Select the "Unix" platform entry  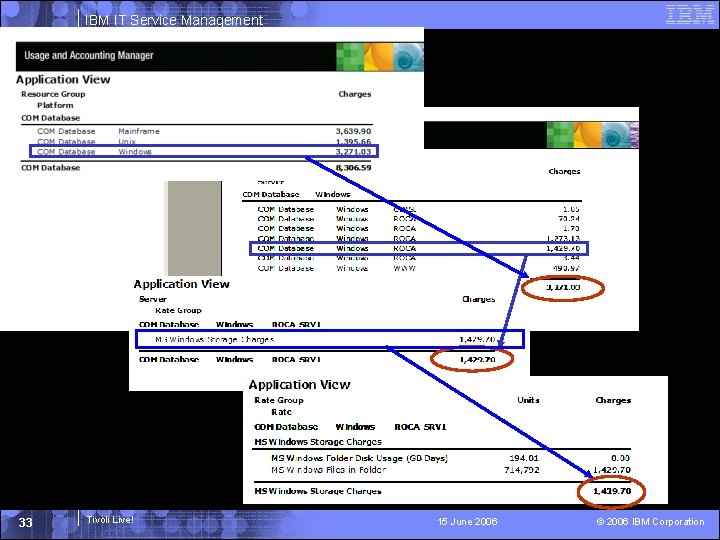coord(127,141)
